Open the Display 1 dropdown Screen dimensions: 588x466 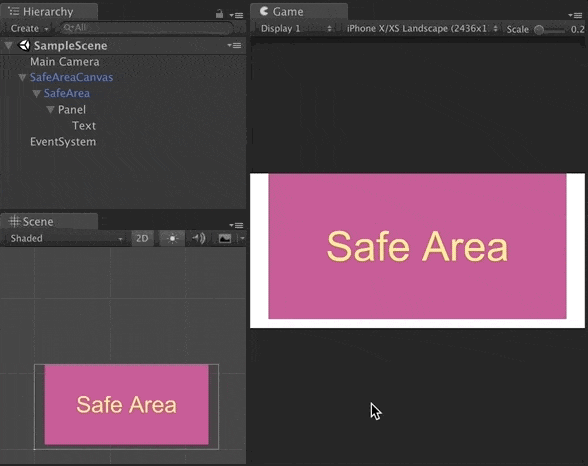[296, 28]
